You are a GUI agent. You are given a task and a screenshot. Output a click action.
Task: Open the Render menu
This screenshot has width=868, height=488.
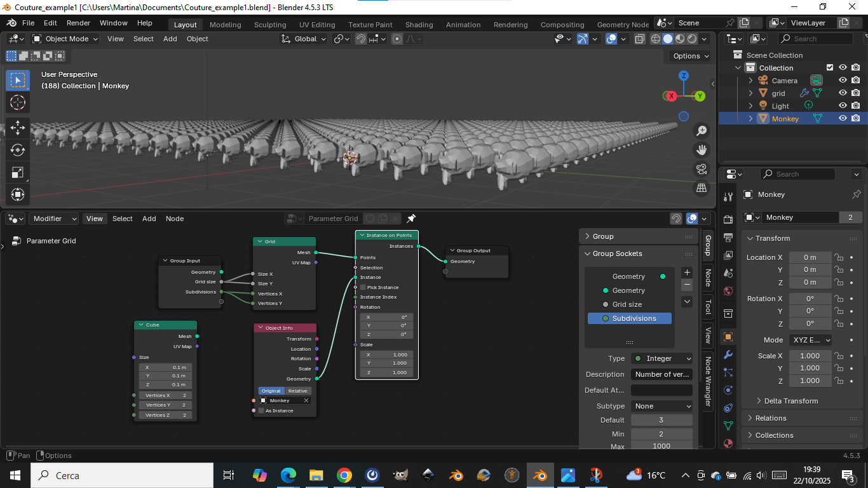pyautogui.click(x=78, y=23)
